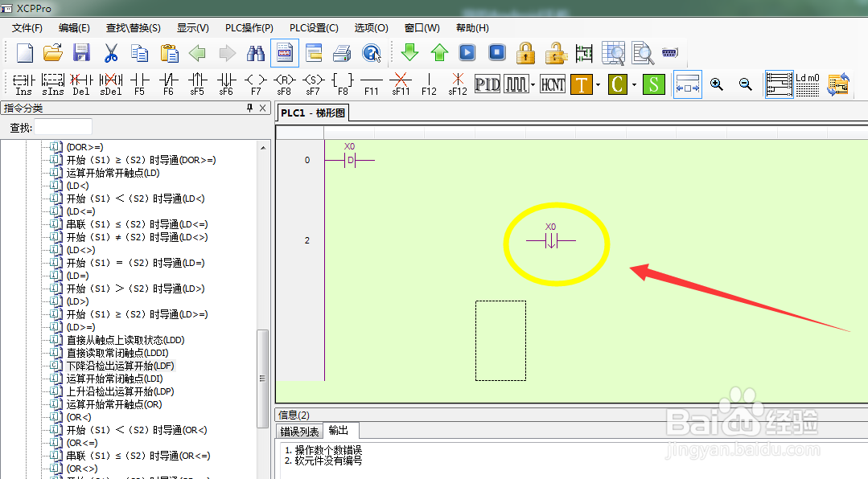Viewport: 868px width, 479px height.
Task: Run the PLC with the play icon
Action: (x=467, y=52)
